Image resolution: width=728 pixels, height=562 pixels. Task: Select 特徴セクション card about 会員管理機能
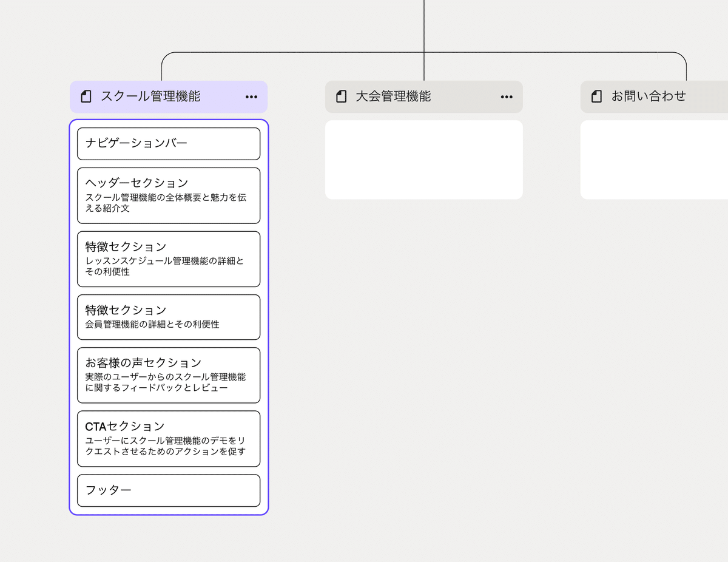pos(169,317)
